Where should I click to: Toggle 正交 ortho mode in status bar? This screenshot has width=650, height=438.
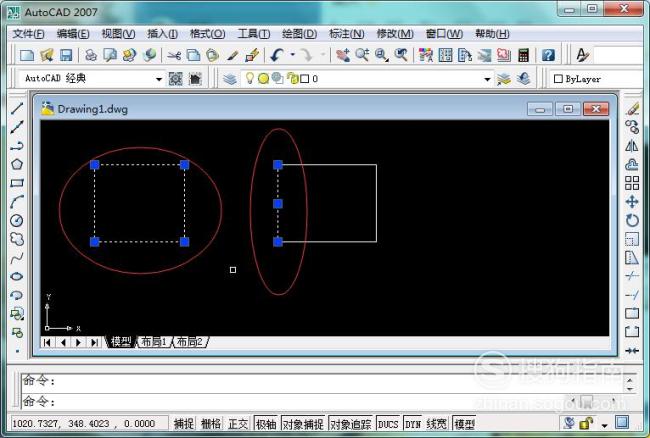pos(238,423)
